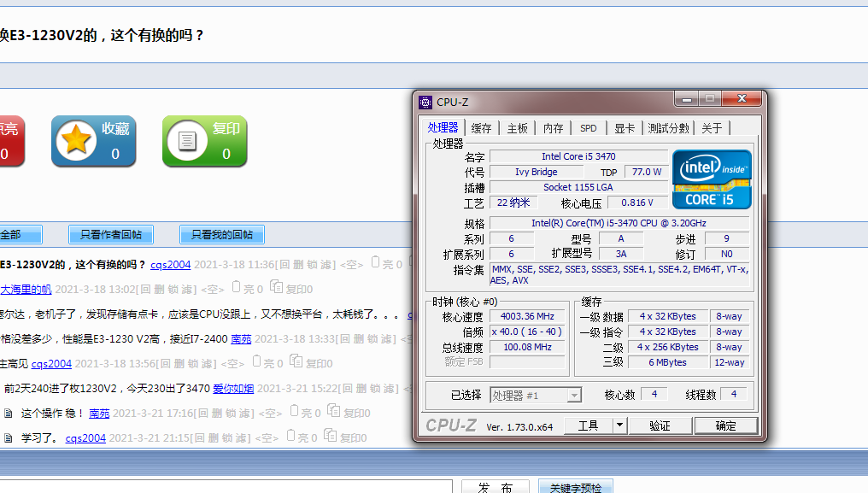The width and height of the screenshot is (868, 493).
Task: Click 亮 icon in 这个操作稳 row
Action: click(x=295, y=411)
